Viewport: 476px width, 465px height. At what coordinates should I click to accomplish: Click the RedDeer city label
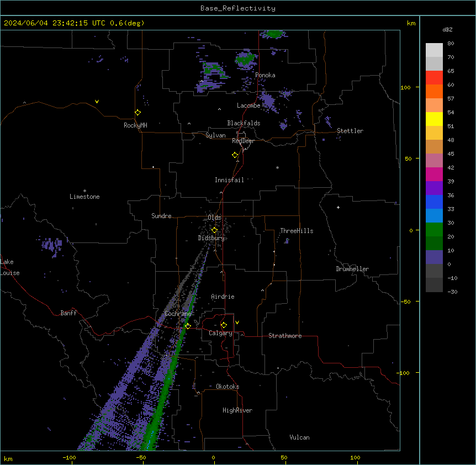[243, 141]
